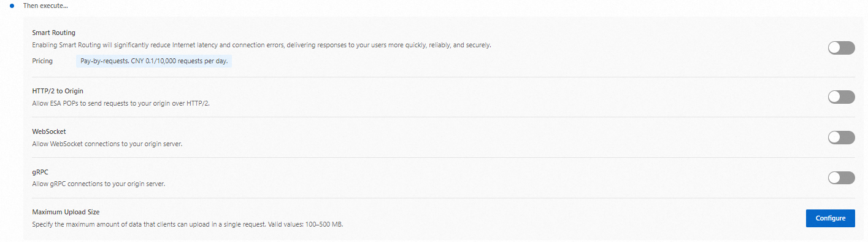The image size is (868, 242).
Task: Click the blue bullet beside Then execute
Action: coord(12,6)
